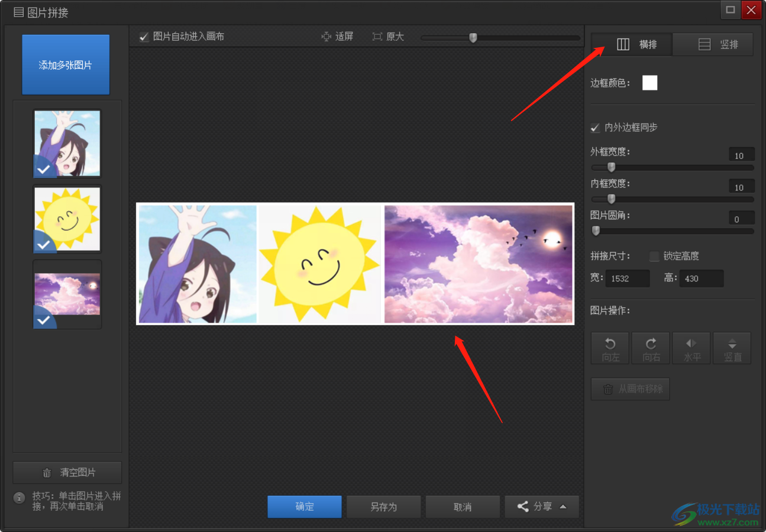Switch to 竖排 vertical layout tab
Image resolution: width=766 pixels, height=532 pixels.
[713, 44]
